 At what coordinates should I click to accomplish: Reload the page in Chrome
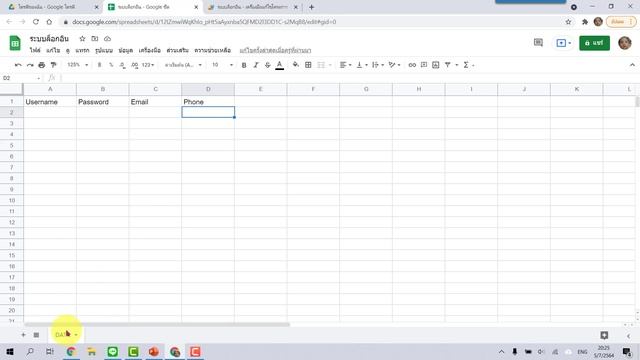click(x=36, y=22)
